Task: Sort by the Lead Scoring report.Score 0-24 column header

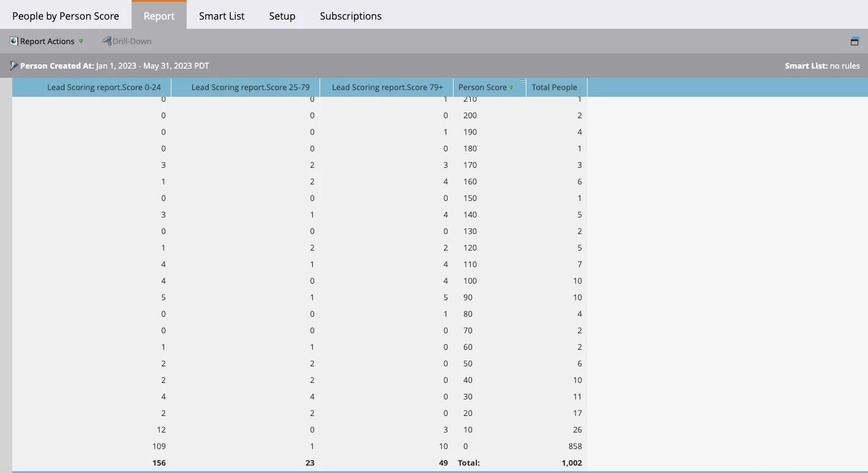Action: [x=92, y=87]
